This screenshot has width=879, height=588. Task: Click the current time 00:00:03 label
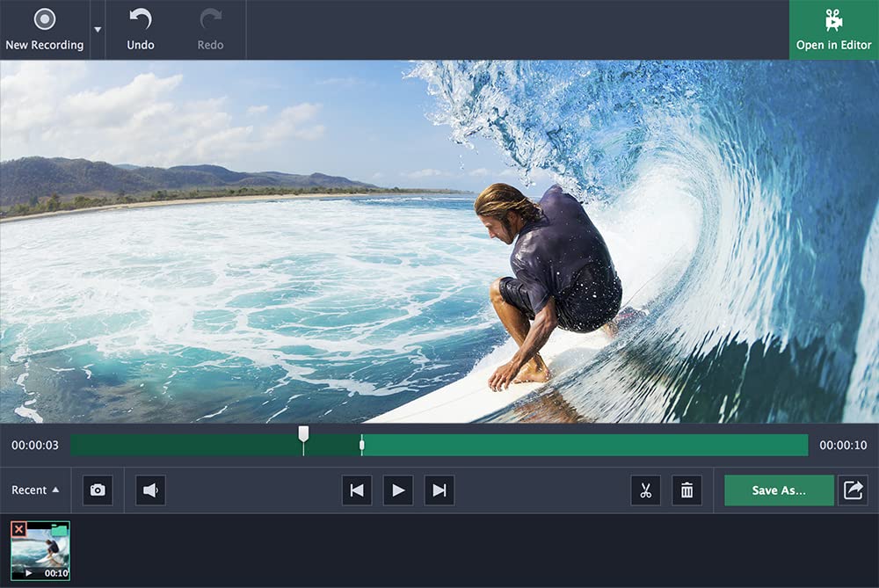35,445
